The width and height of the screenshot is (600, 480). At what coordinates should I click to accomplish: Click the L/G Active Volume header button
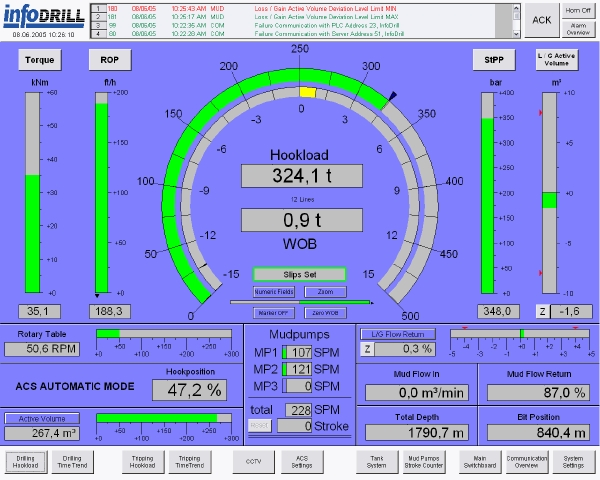point(556,60)
